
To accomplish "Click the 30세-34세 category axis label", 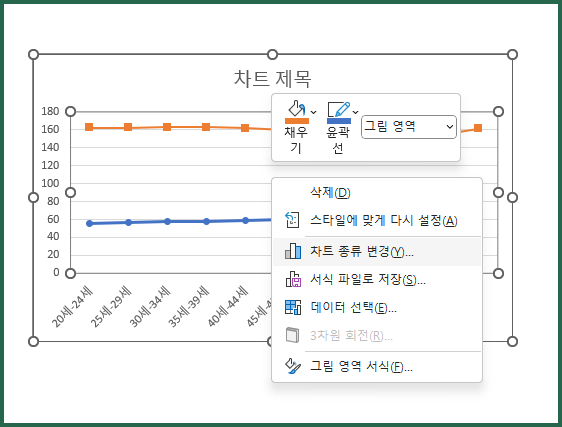I will pyautogui.click(x=150, y=307).
